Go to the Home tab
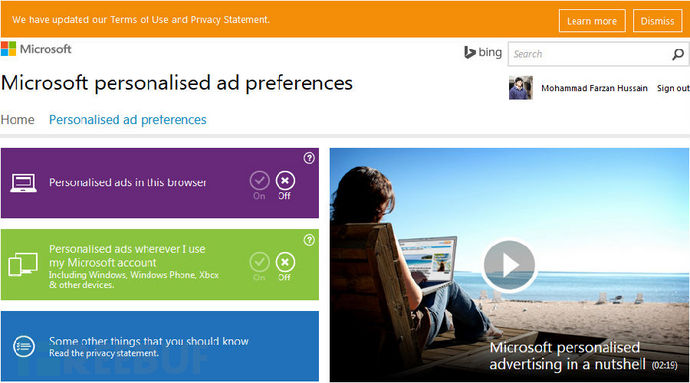Viewport: 690px width, 383px height. 18,120
